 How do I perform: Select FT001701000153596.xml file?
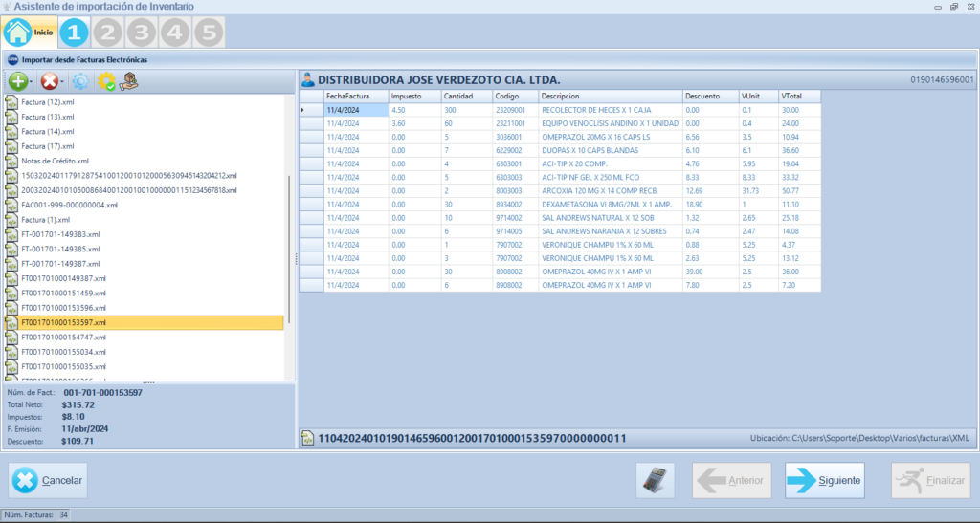[64, 308]
